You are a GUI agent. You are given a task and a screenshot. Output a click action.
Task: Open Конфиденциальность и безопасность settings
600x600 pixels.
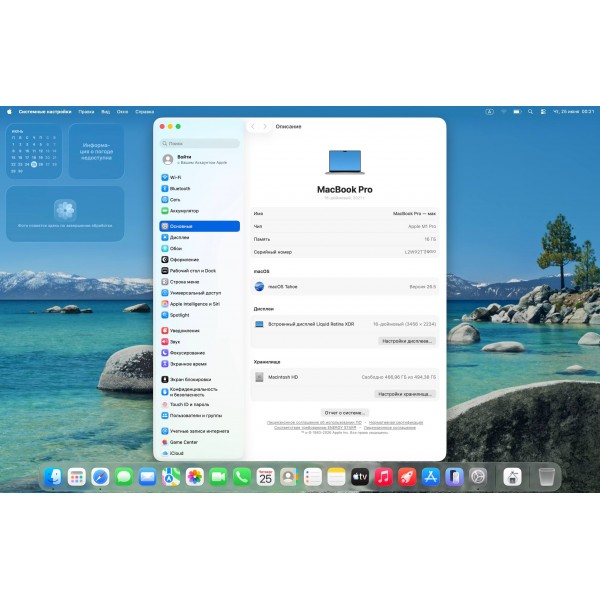pyautogui.click(x=199, y=392)
